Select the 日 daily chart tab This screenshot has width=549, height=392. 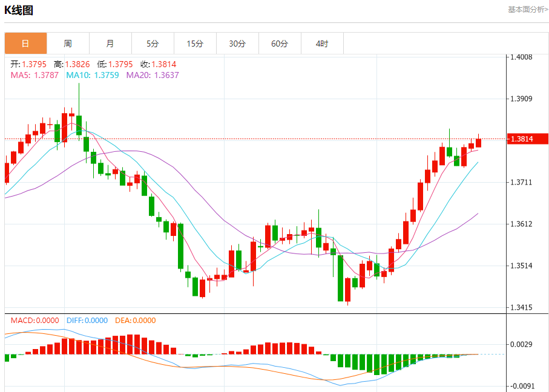25,44
